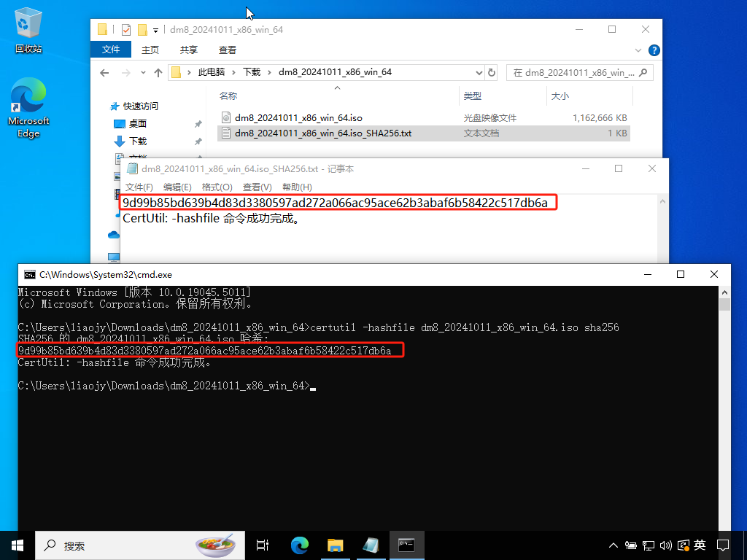Switch to Notepad on the taskbar
Image resolution: width=747 pixels, height=560 pixels.
point(371,545)
